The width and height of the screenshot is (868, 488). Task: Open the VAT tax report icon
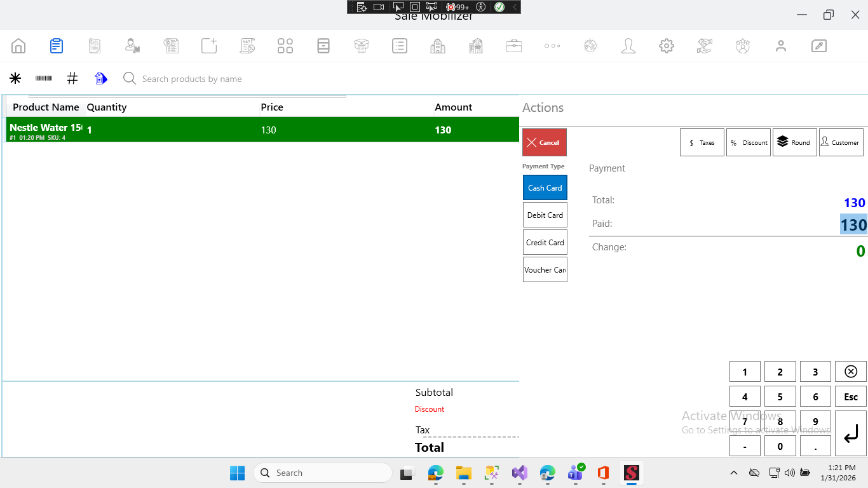tap(247, 46)
